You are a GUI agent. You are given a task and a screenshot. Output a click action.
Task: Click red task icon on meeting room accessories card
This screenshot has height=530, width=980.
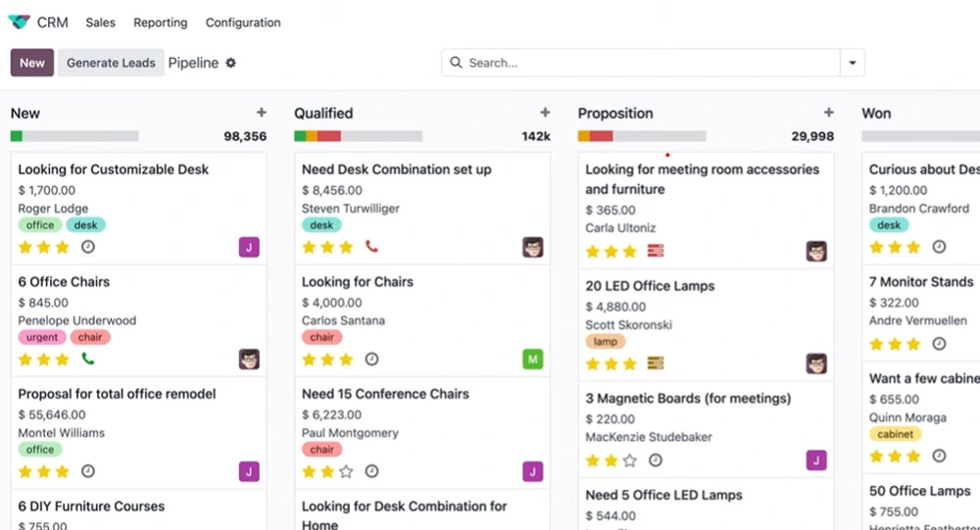(x=656, y=251)
